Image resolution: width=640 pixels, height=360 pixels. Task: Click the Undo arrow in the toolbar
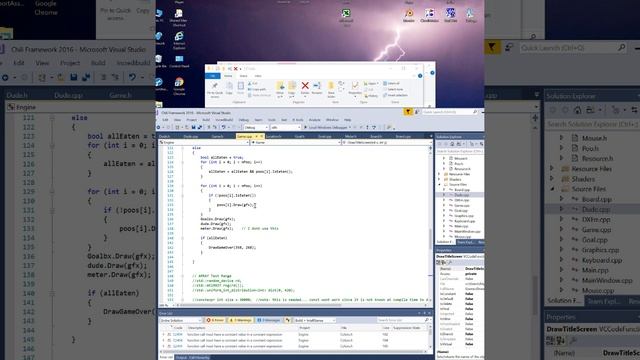(x=223, y=127)
